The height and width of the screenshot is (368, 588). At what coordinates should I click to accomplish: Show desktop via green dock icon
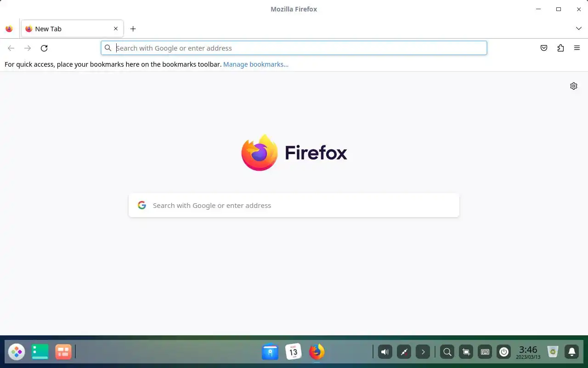click(x=40, y=352)
